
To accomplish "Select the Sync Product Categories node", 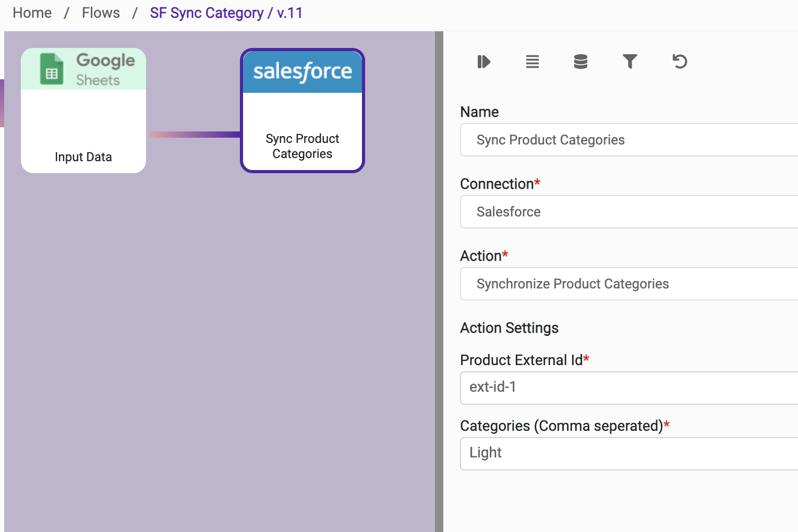I will click(303, 141).
